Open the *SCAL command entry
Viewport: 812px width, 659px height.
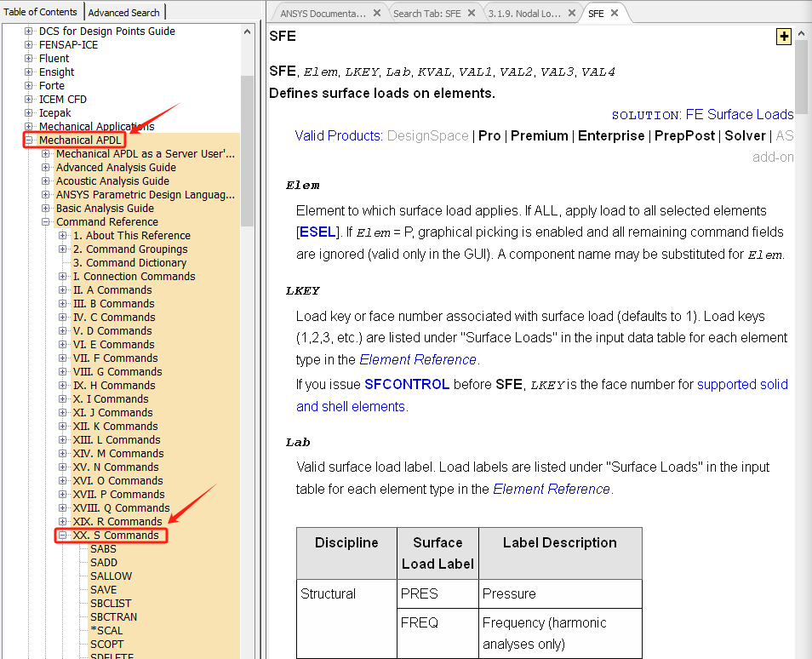pos(106,631)
